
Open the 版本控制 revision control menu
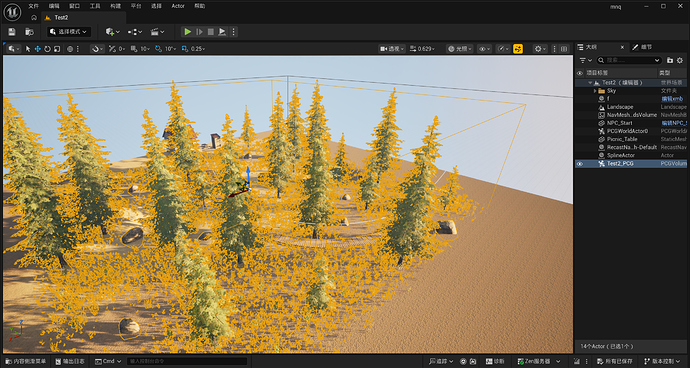point(663,361)
